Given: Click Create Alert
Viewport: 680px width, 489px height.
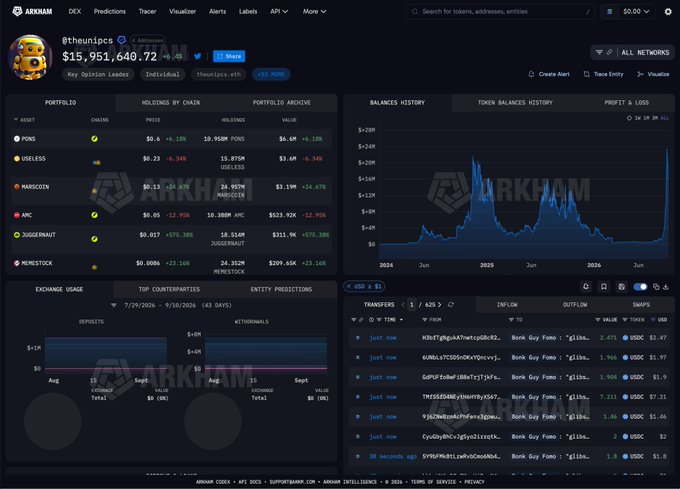Looking at the screenshot, I should (549, 74).
